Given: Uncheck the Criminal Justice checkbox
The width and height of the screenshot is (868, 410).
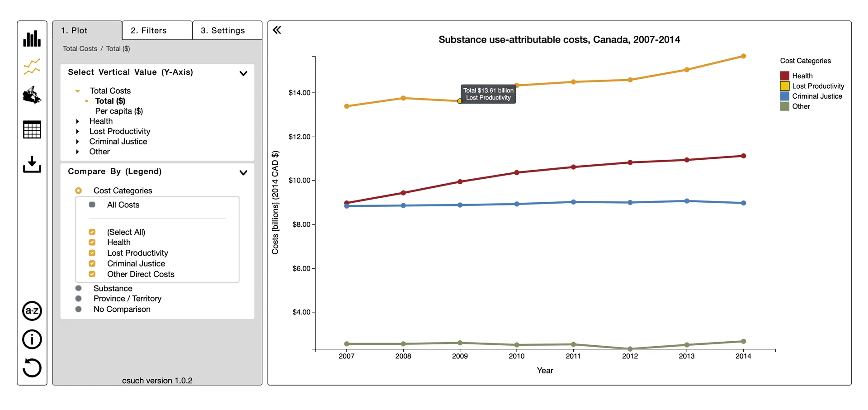Looking at the screenshot, I should (92, 263).
